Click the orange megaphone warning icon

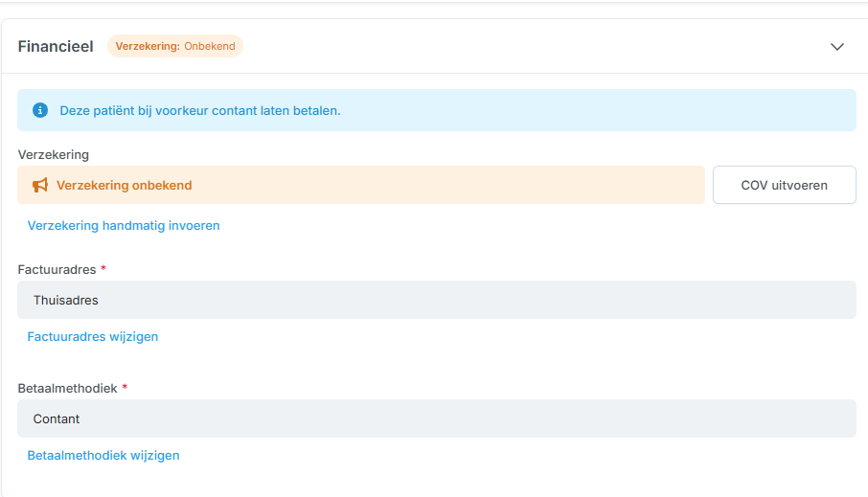40,185
